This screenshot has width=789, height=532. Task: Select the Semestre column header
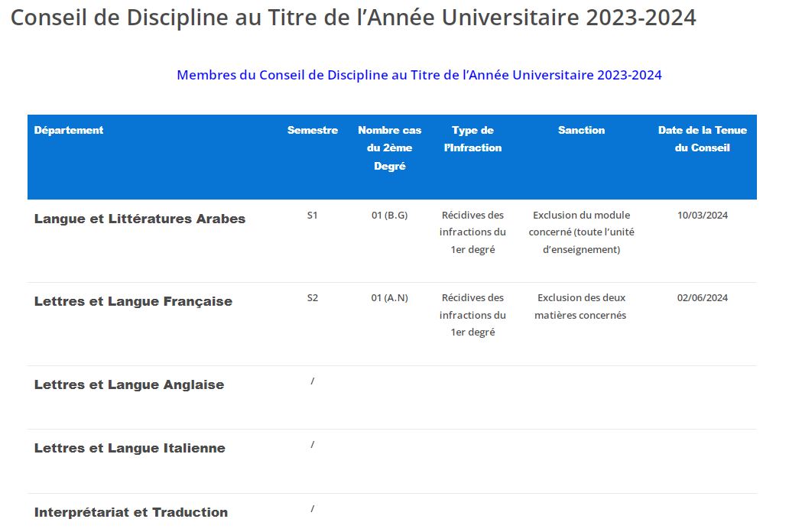pos(313,130)
